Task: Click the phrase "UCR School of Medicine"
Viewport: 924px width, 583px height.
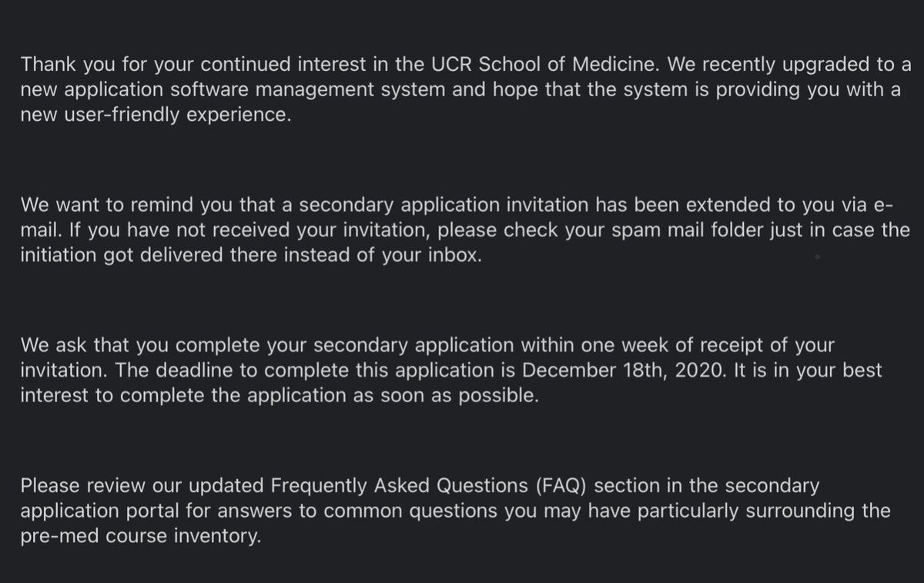Action: click(541, 63)
